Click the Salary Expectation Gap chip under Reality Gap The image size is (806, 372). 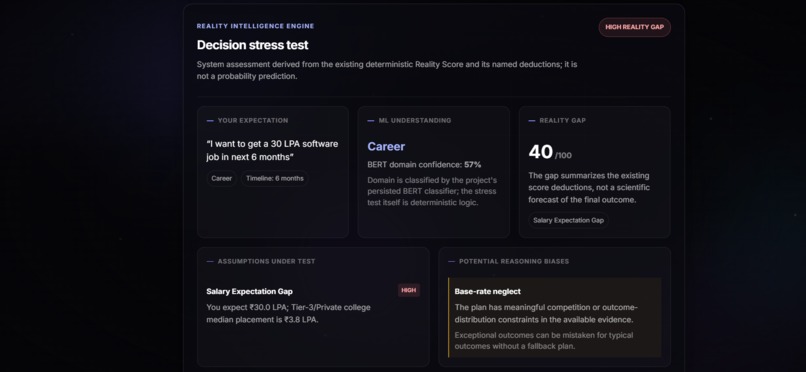[x=568, y=220]
